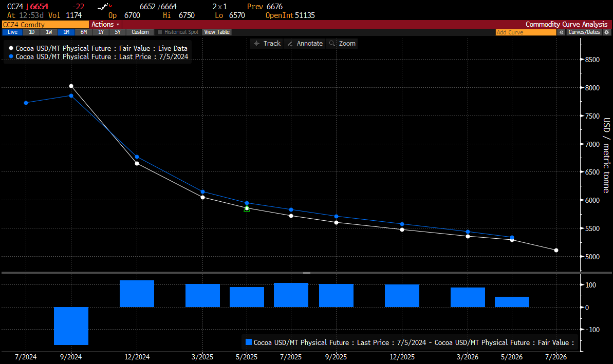The width and height of the screenshot is (613, 364).
Task: Click the View Table button
Action: point(217,32)
